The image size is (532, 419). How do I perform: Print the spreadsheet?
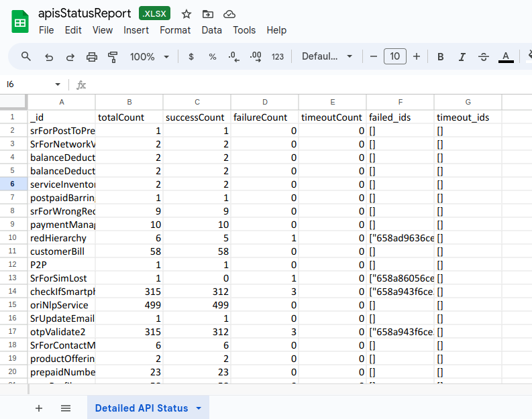92,57
